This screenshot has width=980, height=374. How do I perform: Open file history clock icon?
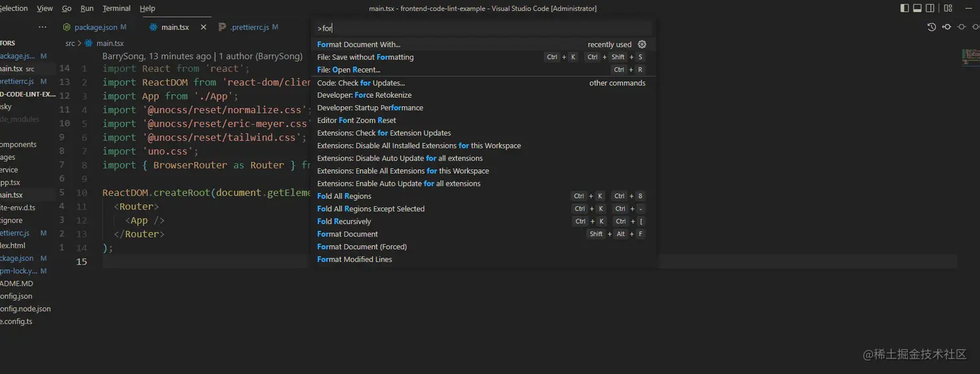click(931, 27)
